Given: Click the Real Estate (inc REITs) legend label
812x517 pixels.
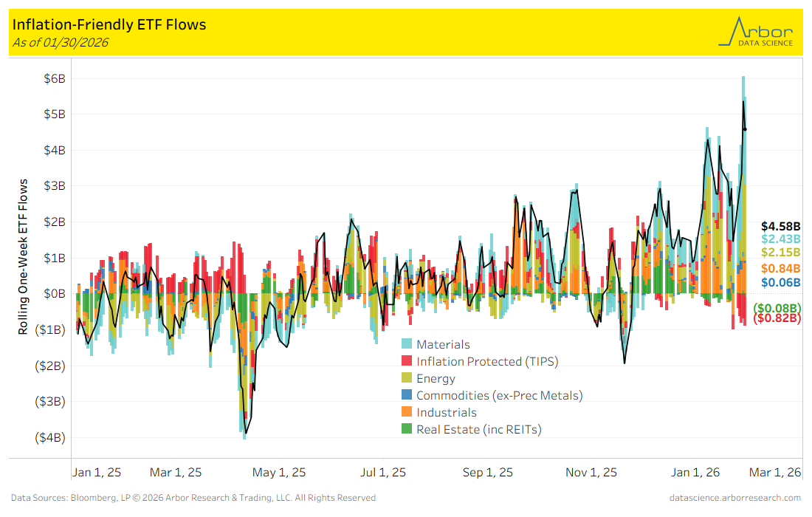Looking at the screenshot, I should tap(478, 430).
